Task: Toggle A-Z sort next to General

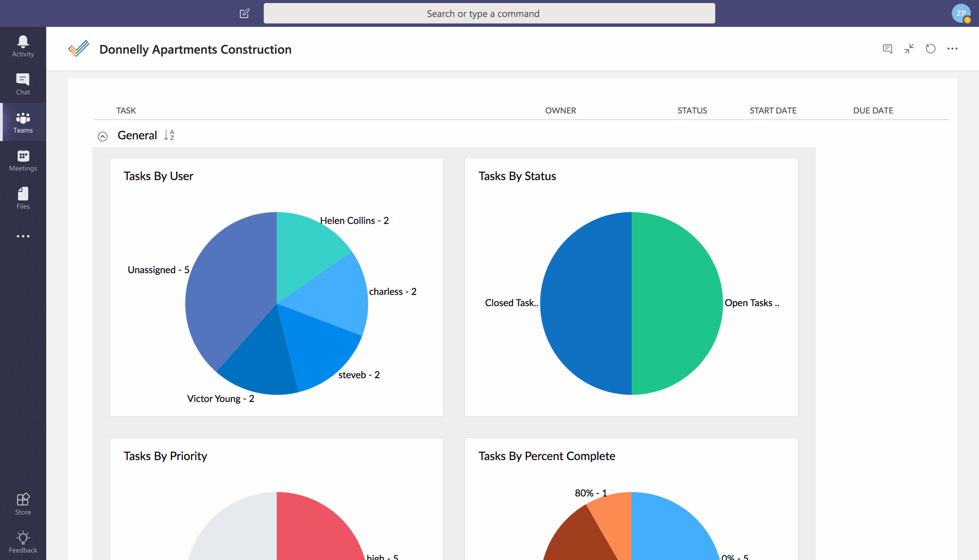Action: tap(169, 135)
